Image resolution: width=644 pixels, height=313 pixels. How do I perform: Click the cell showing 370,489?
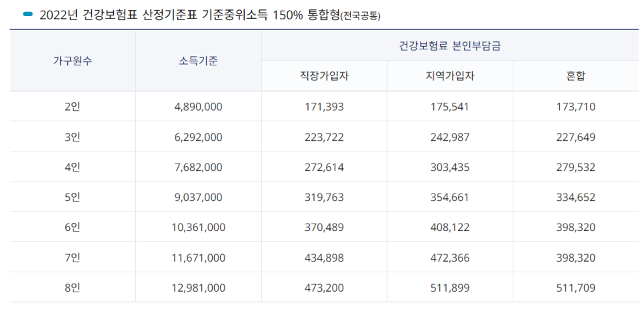[325, 228]
